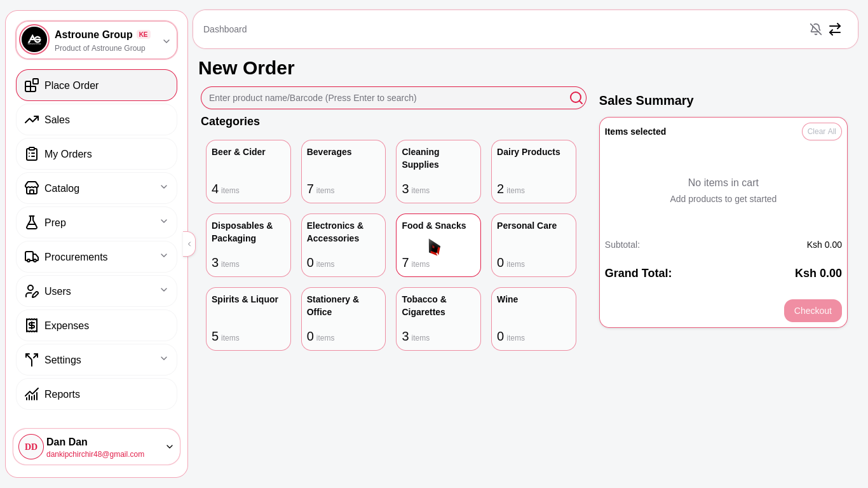Open the Cleaning Supplies category
This screenshot has height=488, width=868.
(x=438, y=172)
